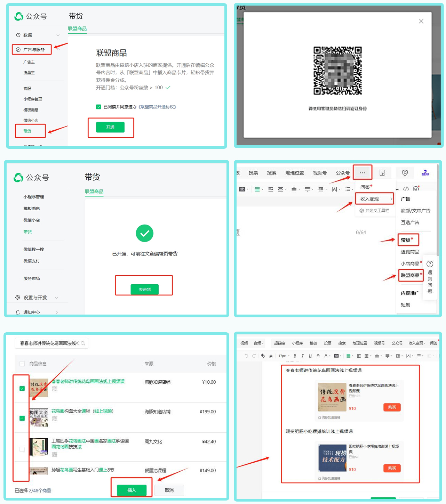The width and height of the screenshot is (446, 504).
Task: Toggle the select-all checkbox beside 商品信息 header
Action: coord(22,364)
